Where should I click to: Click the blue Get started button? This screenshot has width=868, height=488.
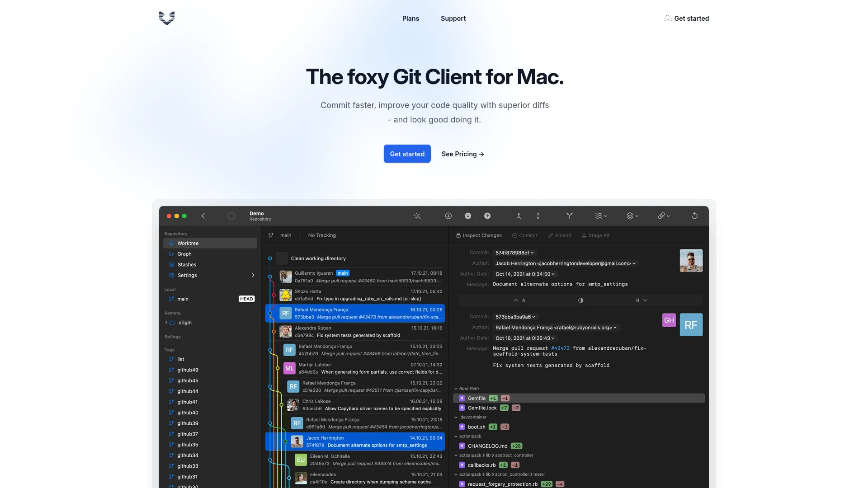[407, 154]
